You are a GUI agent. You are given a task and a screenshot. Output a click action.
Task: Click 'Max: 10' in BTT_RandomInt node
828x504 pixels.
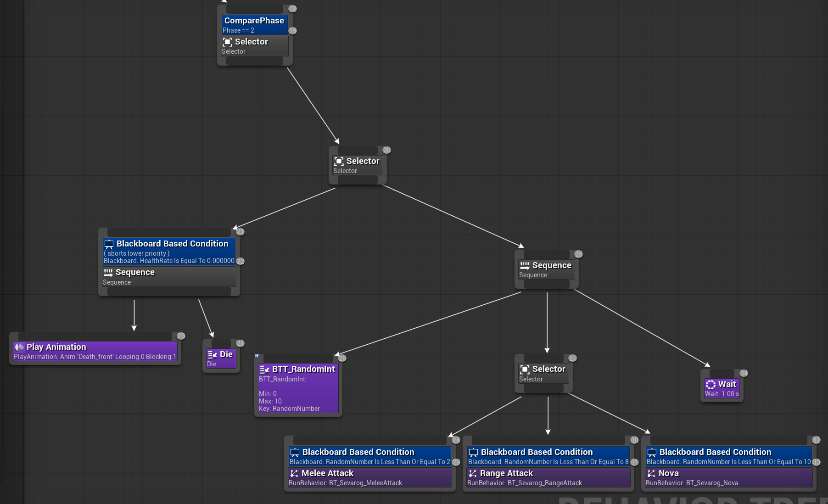tap(270, 401)
